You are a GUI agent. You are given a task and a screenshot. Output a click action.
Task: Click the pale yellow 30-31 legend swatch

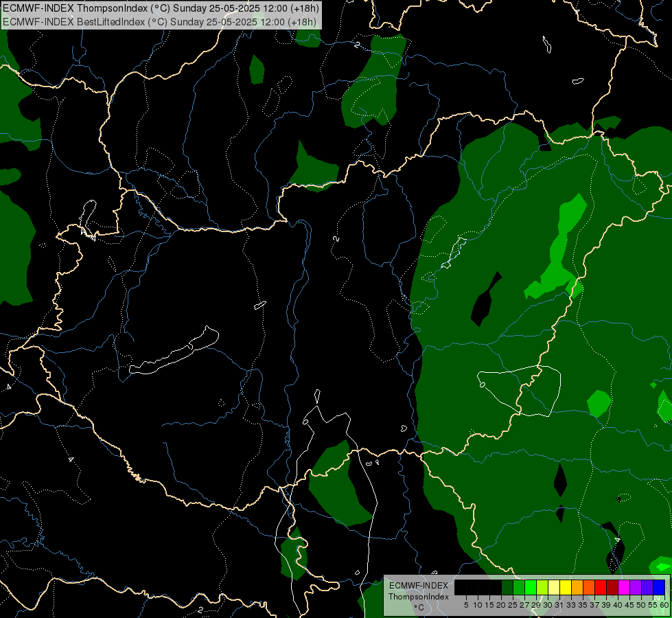point(554,587)
